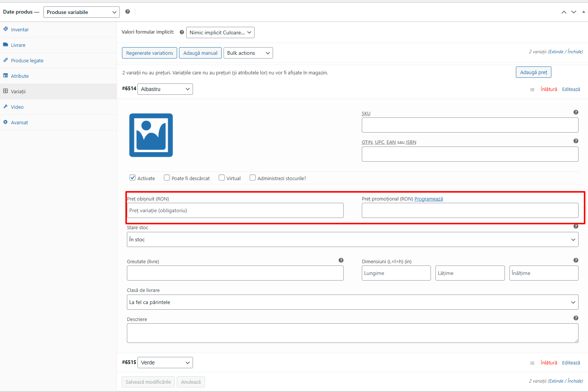Screen dimensions: 588x392
Task: Click the variation image placeholder thumbnail
Action: coord(151,135)
